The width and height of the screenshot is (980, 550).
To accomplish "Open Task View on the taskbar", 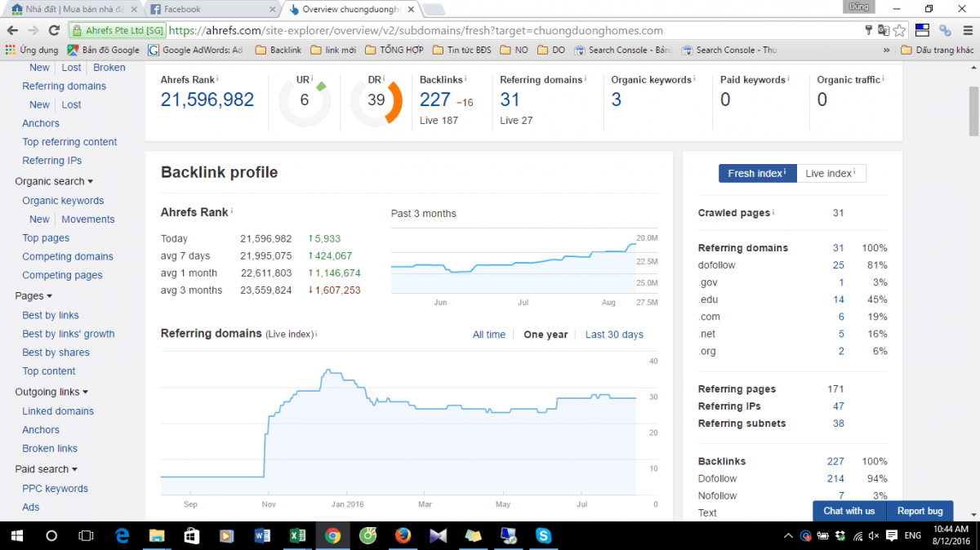I will pos(86,535).
